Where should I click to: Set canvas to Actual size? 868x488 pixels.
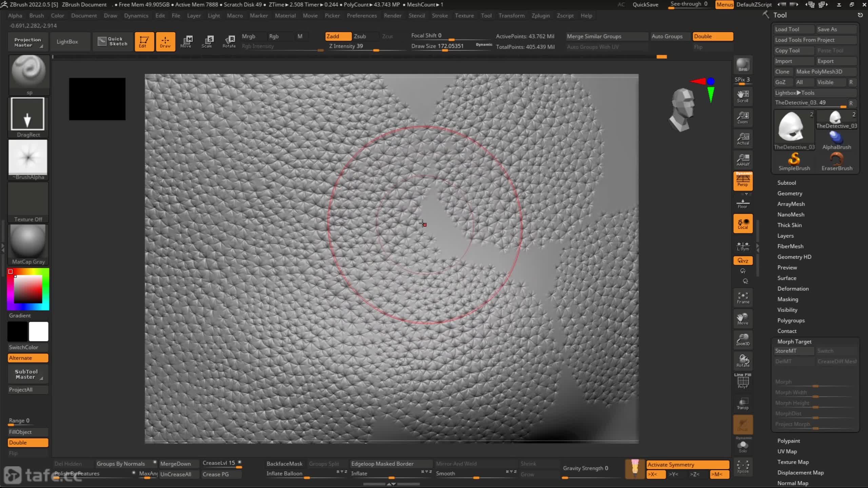click(x=743, y=139)
